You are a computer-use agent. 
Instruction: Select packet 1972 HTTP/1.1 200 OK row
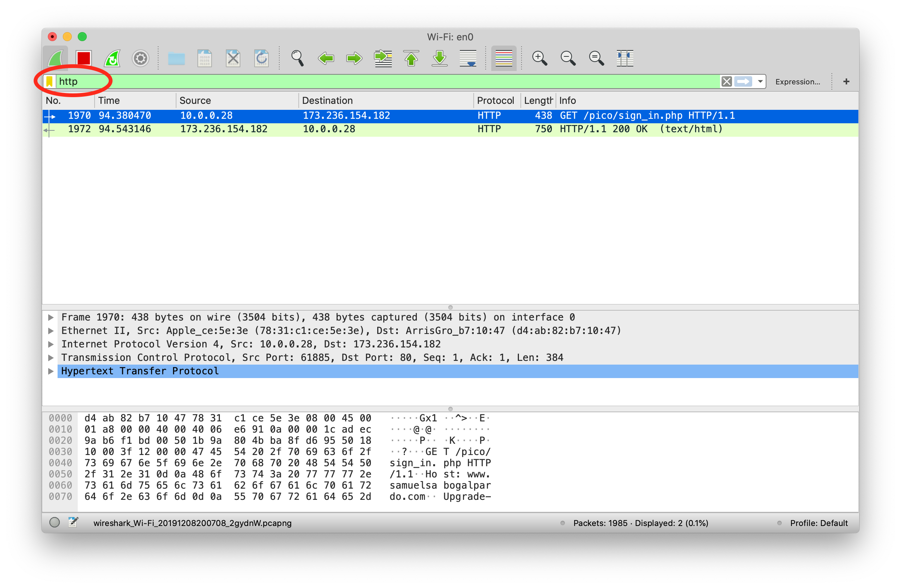click(x=379, y=129)
